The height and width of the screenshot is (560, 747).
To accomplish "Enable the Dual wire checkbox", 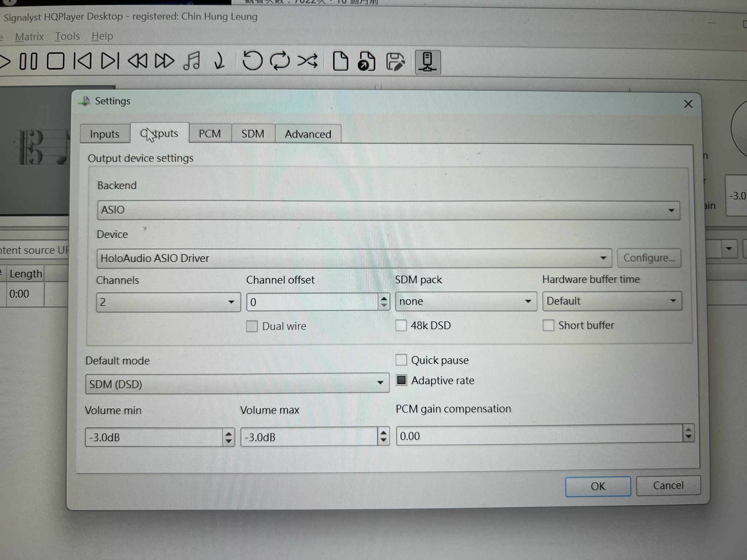I will (x=252, y=326).
